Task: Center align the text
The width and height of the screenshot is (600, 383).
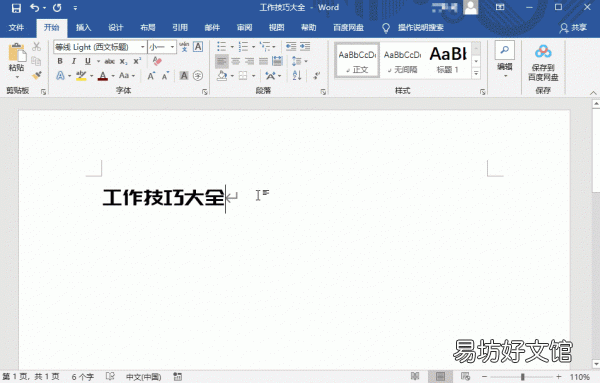Action: (x=236, y=61)
